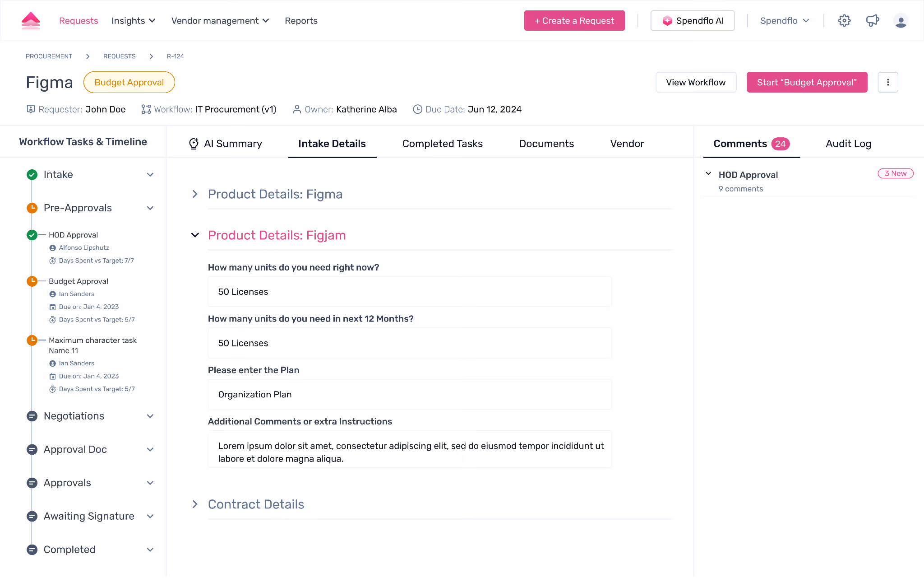
Task: Open the user profile avatar
Action: [x=901, y=21]
